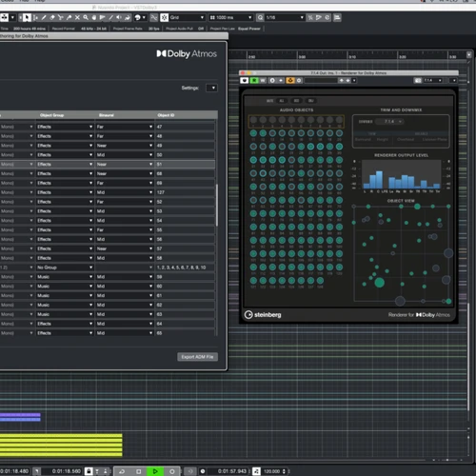
Task: Toggle Snap to Zero Crossing
Action: coord(154,17)
